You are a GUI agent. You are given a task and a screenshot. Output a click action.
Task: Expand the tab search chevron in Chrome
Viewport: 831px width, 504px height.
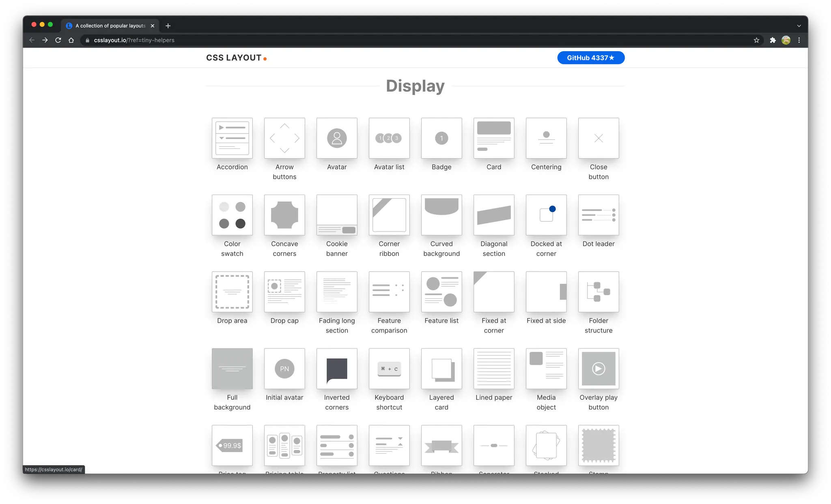point(799,26)
